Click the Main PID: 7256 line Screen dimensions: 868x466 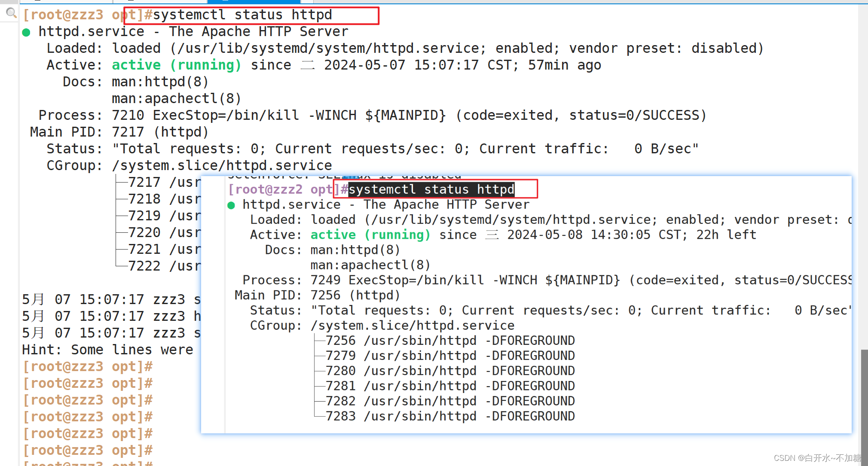[x=317, y=295]
